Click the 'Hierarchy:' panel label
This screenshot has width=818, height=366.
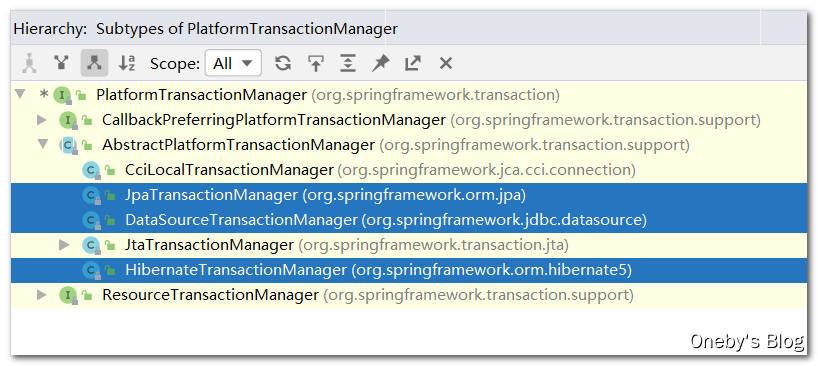coord(50,29)
